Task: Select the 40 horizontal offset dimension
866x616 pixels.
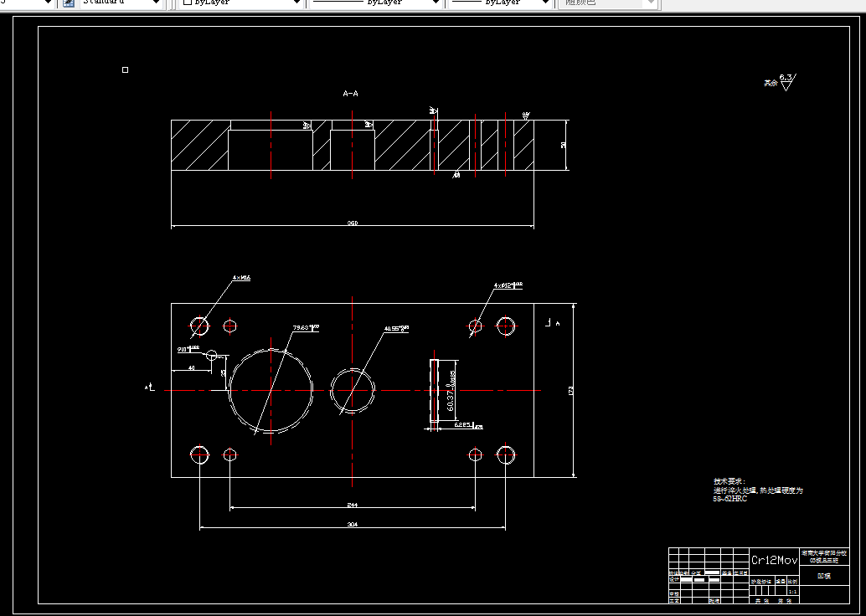Action: (192, 367)
